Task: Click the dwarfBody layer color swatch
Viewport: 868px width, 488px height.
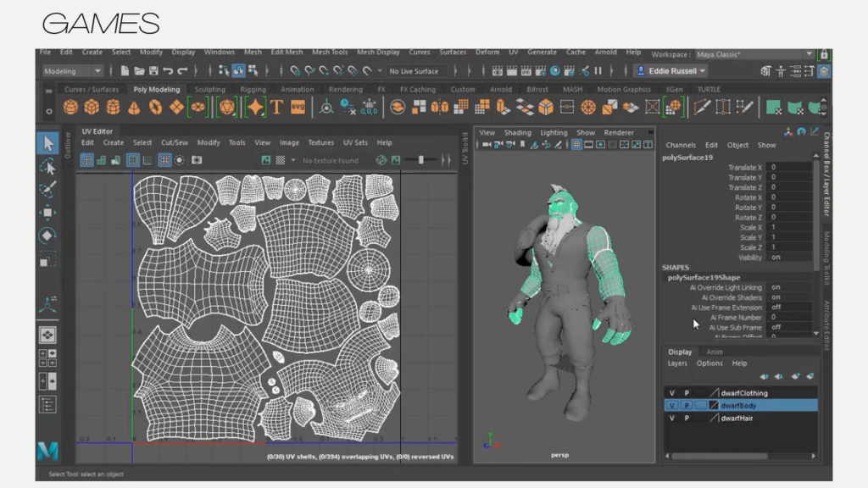Action: pyautogui.click(x=714, y=406)
